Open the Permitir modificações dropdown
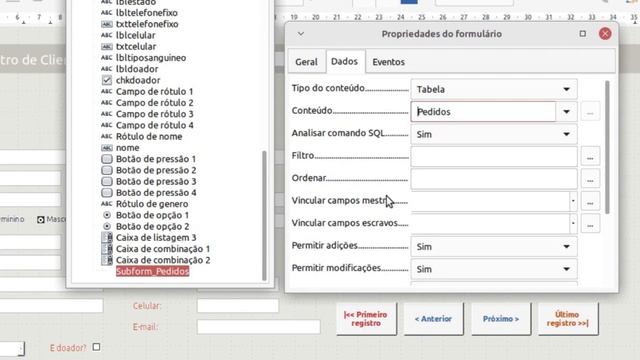Image resolution: width=640 pixels, height=360 pixels. (494, 269)
